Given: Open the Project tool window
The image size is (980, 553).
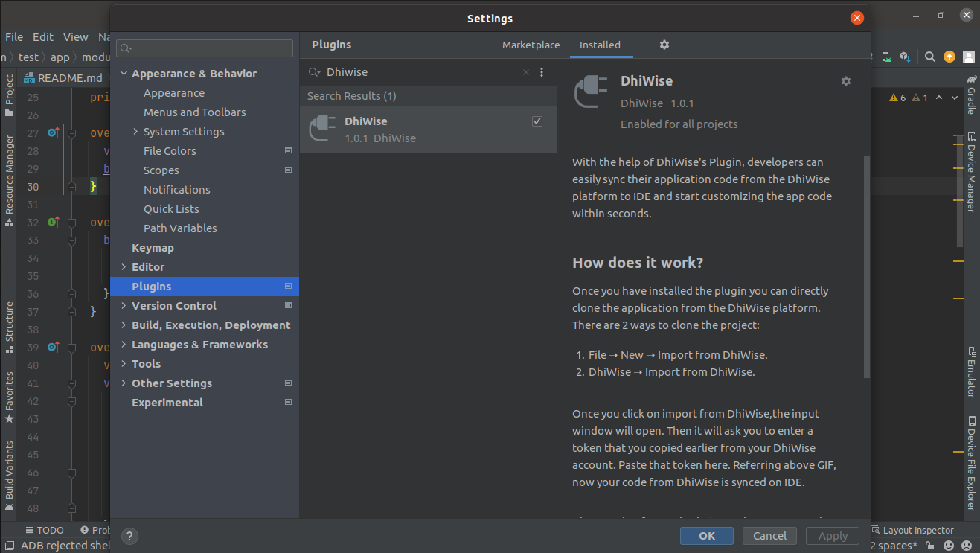Looking at the screenshot, I should click(x=9, y=95).
